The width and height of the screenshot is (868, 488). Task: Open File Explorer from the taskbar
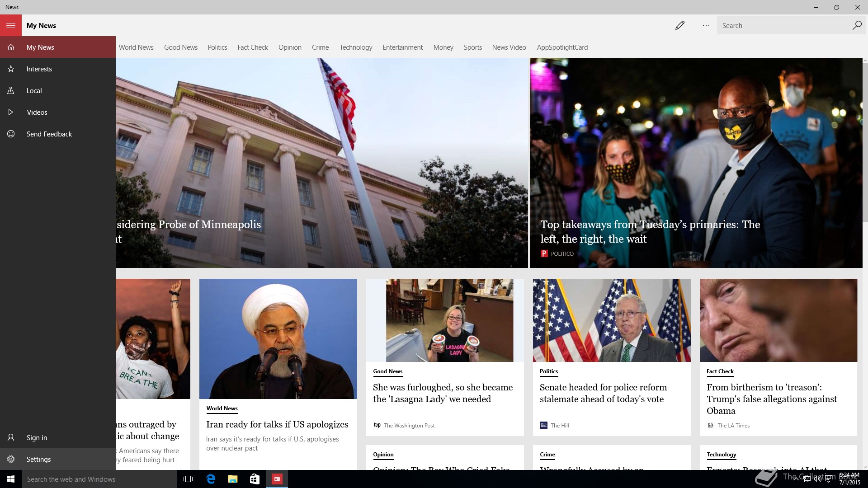click(x=233, y=479)
